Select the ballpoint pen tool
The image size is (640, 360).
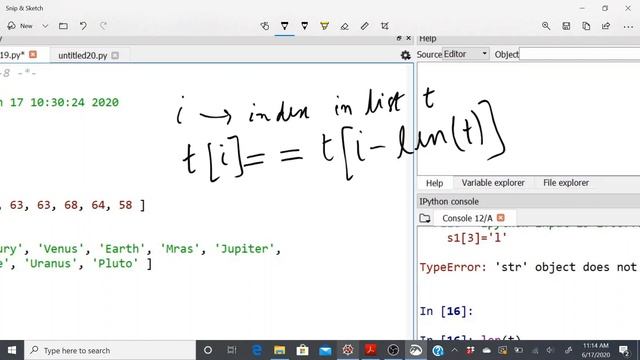click(x=284, y=26)
